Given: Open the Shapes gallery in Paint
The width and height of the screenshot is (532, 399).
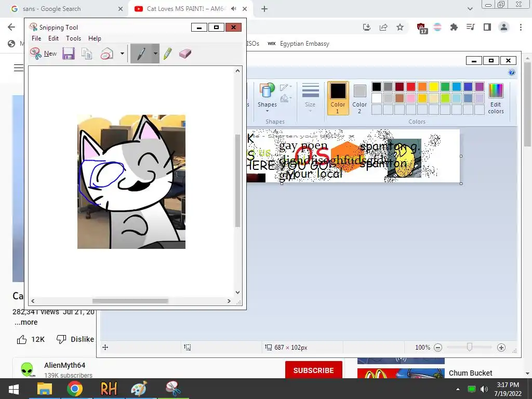Looking at the screenshot, I should [267, 96].
